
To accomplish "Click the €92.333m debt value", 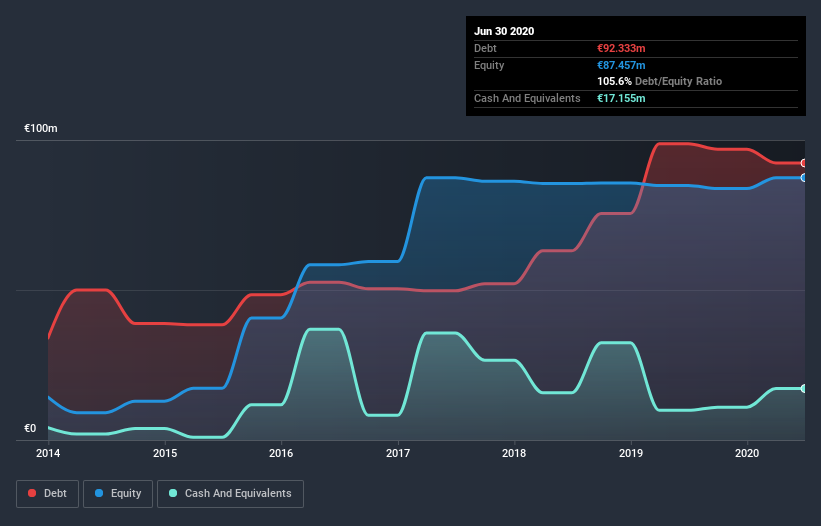I will tap(621, 48).
